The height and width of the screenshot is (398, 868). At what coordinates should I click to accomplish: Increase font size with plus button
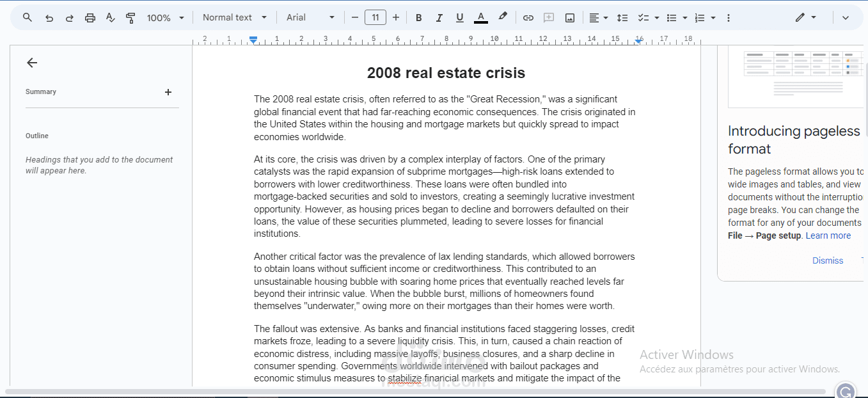[396, 17]
